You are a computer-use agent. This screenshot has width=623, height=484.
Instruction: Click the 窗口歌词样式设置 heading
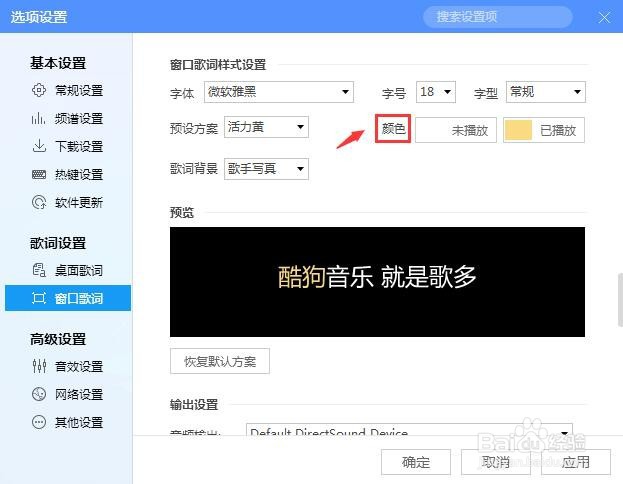pos(218,65)
